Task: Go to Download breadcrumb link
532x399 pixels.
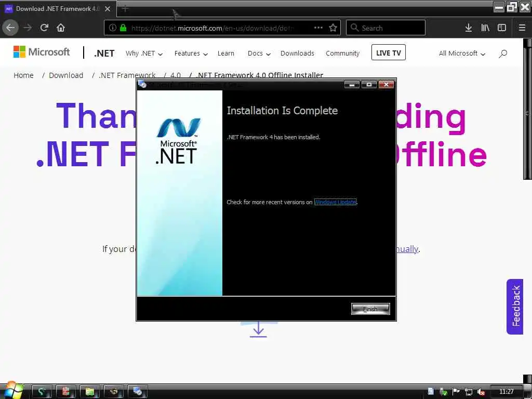Action: 66,75
